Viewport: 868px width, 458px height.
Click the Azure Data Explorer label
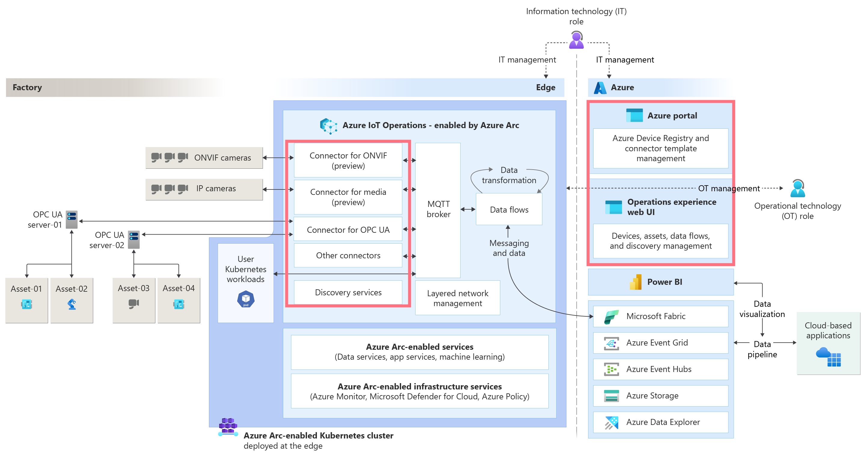point(663,423)
